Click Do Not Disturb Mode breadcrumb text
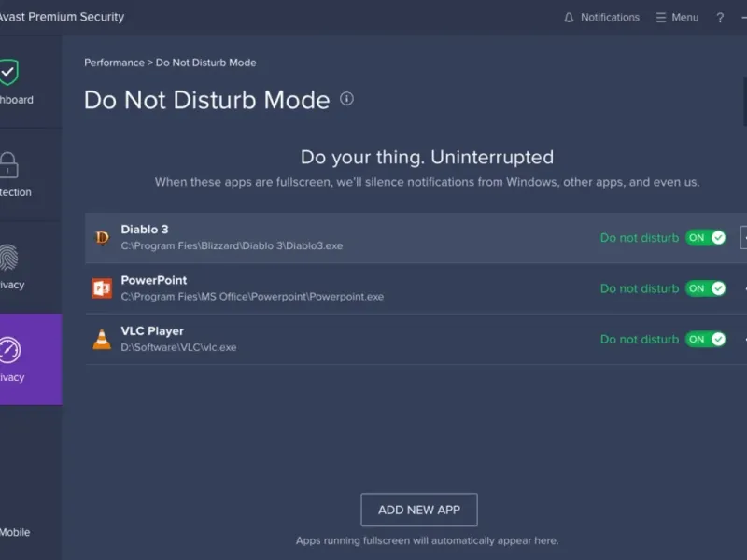This screenshot has height=560, width=747. (205, 63)
